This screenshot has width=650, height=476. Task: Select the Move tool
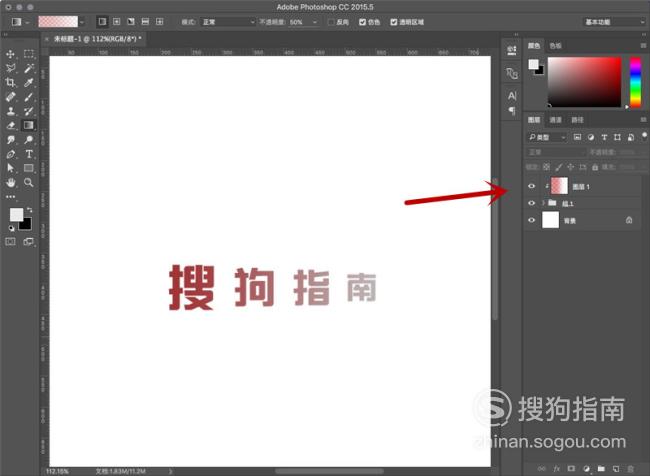click(x=10, y=54)
